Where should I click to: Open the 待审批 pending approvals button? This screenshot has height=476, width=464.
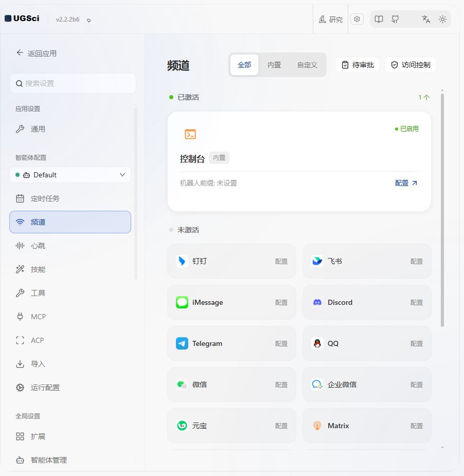[x=358, y=65]
